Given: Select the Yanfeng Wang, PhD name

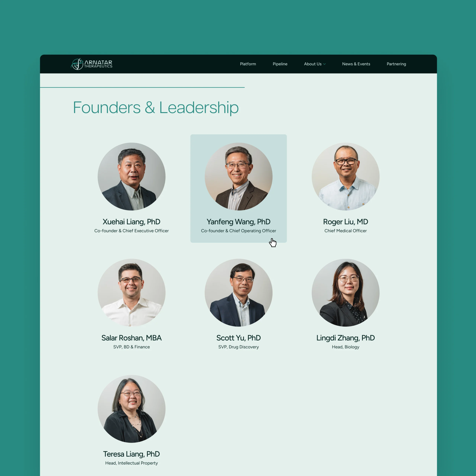Looking at the screenshot, I should (x=239, y=222).
